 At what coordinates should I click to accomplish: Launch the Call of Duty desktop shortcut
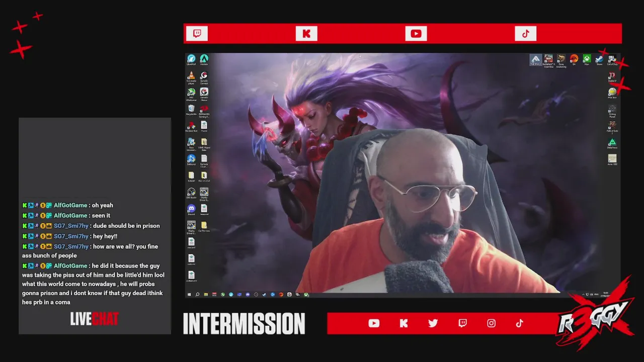pos(612,60)
